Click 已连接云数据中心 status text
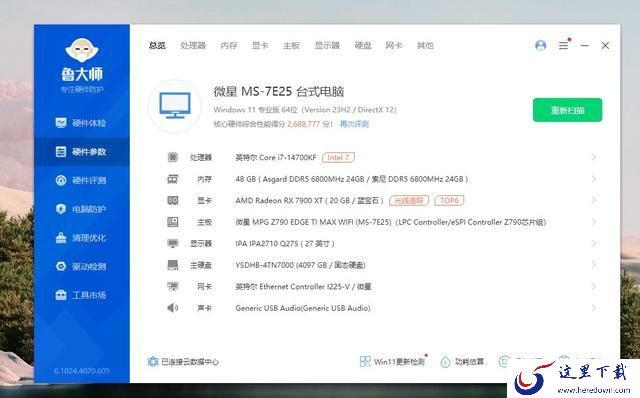This screenshot has height=398, width=640. 190,362
